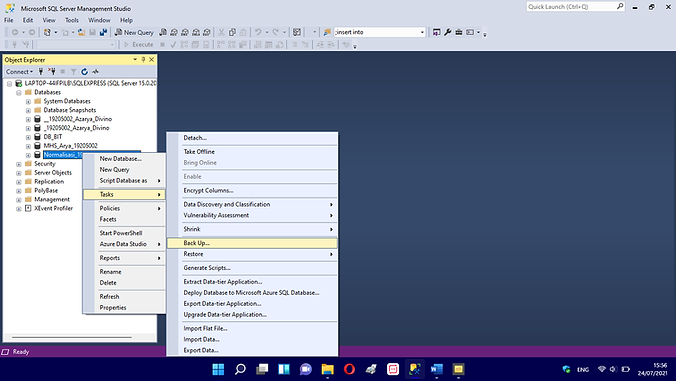Click the Save All icon in toolbar
Viewport: 676px width, 381px height.
[x=103, y=32]
